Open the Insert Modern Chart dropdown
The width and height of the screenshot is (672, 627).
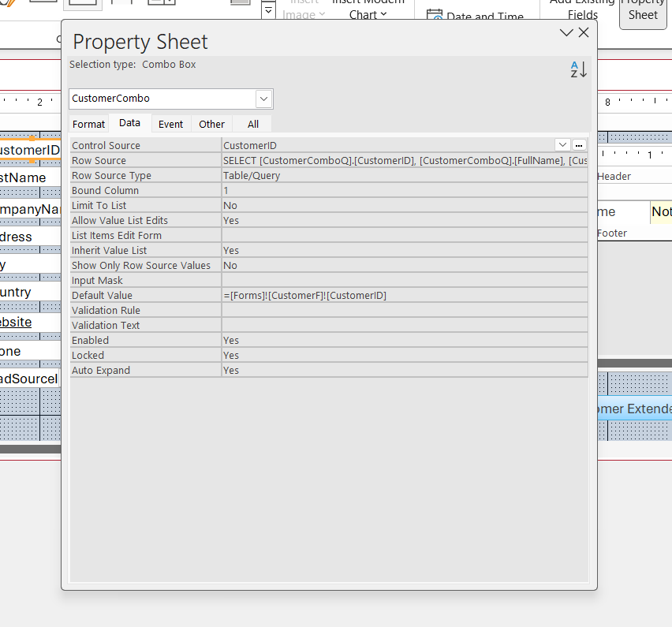(x=368, y=11)
